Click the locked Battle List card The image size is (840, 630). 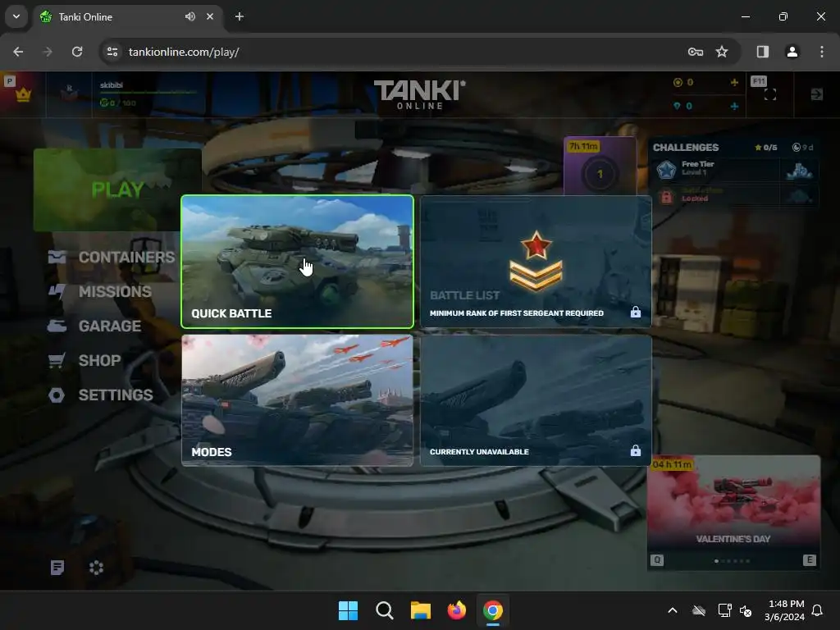[536, 262]
